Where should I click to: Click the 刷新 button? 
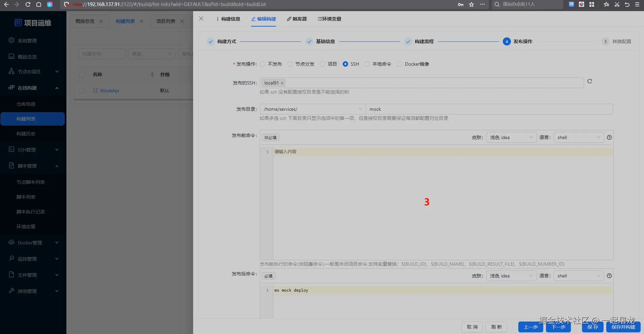(496, 327)
